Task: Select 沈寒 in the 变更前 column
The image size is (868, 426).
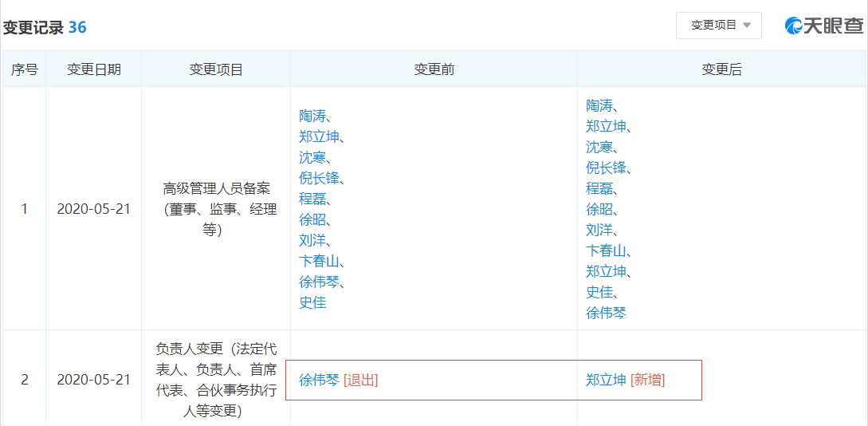Action: pyautogui.click(x=312, y=157)
